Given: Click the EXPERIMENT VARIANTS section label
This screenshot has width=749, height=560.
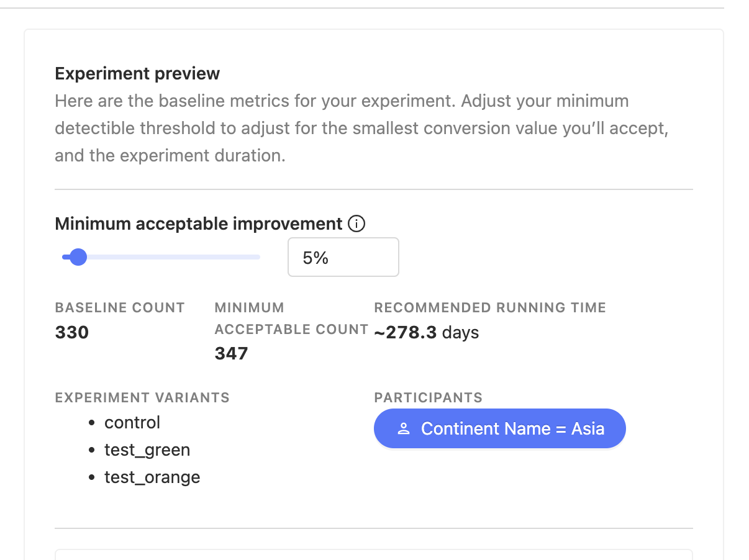Looking at the screenshot, I should click(x=142, y=397).
